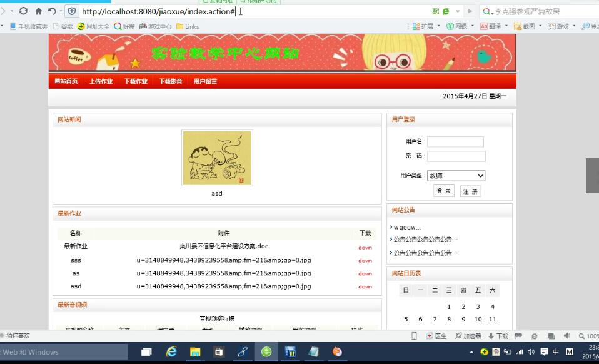This screenshot has width=599, height=364.
Task: Click down link for 最新作业 row
Action: click(x=365, y=248)
